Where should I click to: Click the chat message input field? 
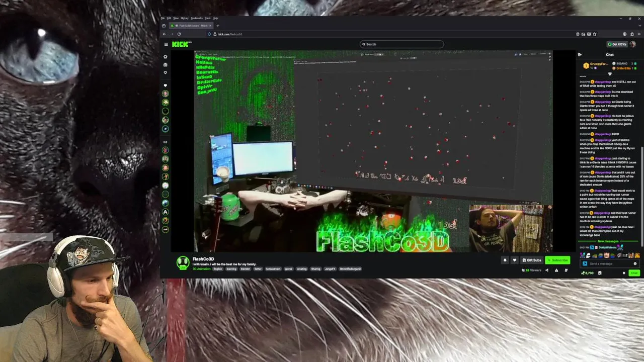(x=610, y=263)
